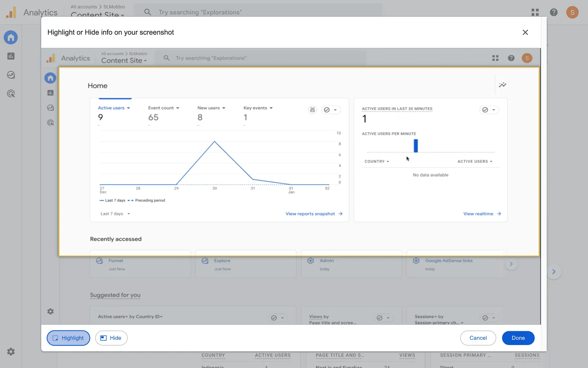Click the All accounts breadcrumb
This screenshot has height=368, width=588.
tap(84, 7)
